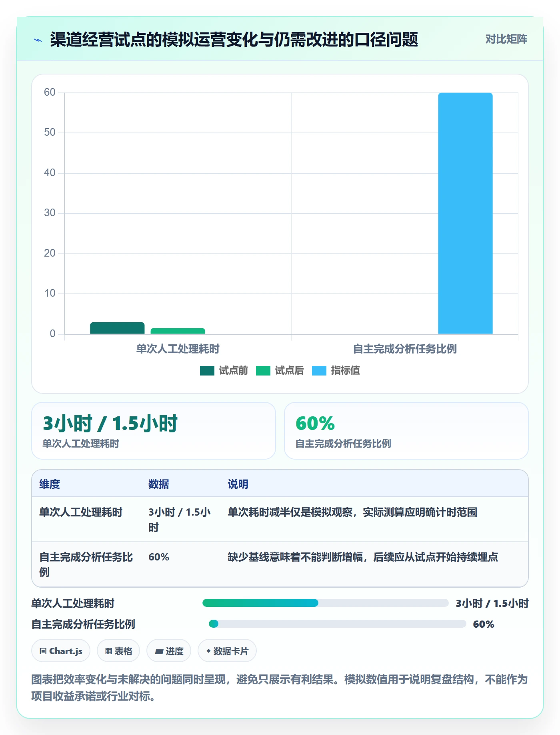
Task: Click the footer note starting 图表把效率变化
Action: (280, 688)
